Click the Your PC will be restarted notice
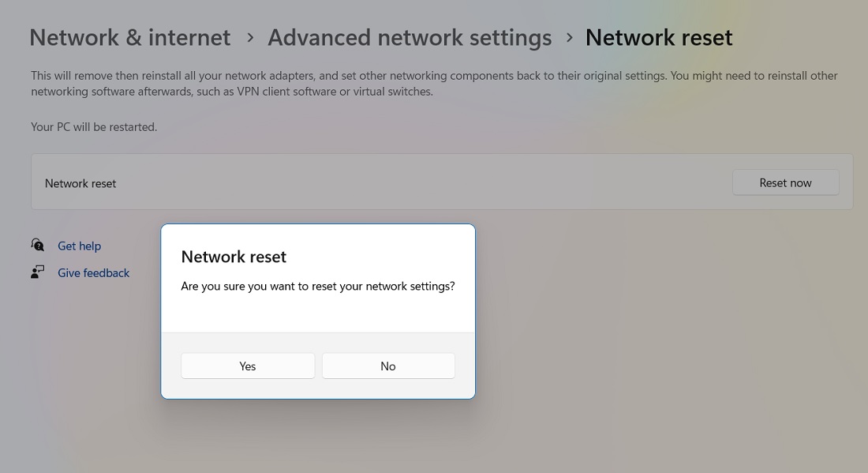 [93, 126]
